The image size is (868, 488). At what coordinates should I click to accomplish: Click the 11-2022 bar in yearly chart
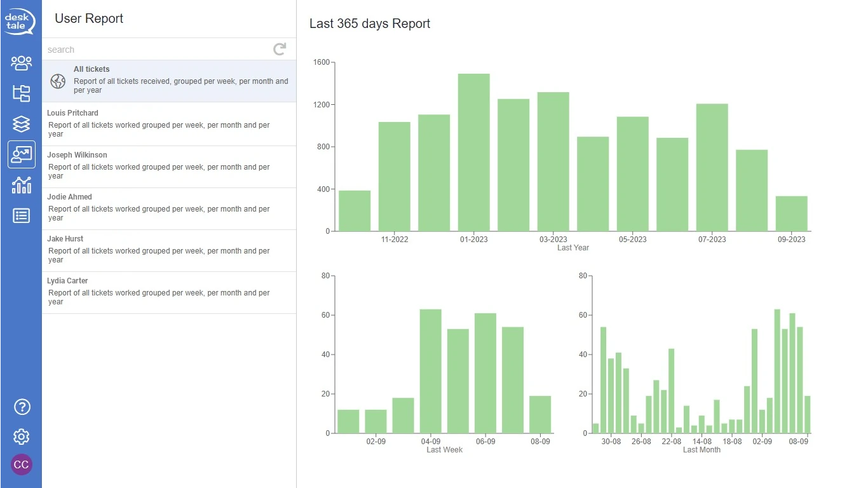click(395, 177)
